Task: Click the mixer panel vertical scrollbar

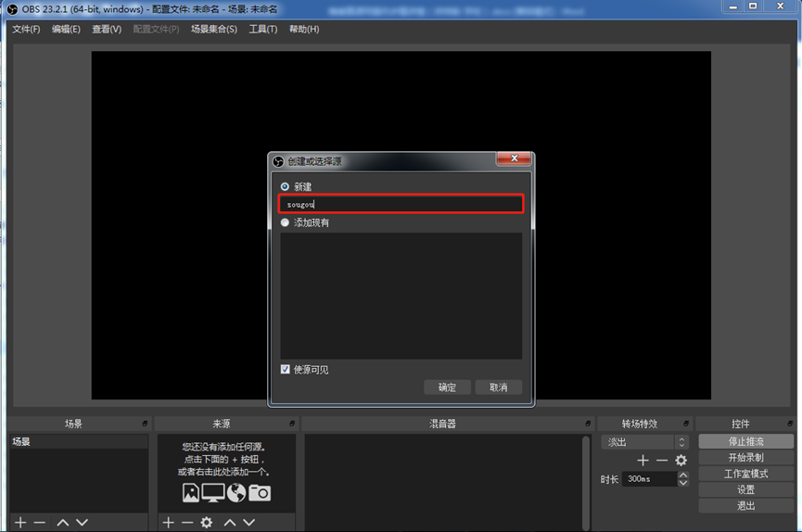Action: (586, 482)
